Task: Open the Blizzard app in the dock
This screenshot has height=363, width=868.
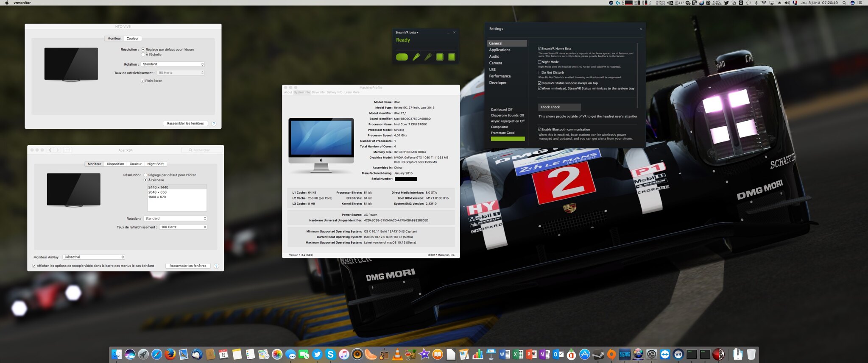Action: click(x=625, y=354)
